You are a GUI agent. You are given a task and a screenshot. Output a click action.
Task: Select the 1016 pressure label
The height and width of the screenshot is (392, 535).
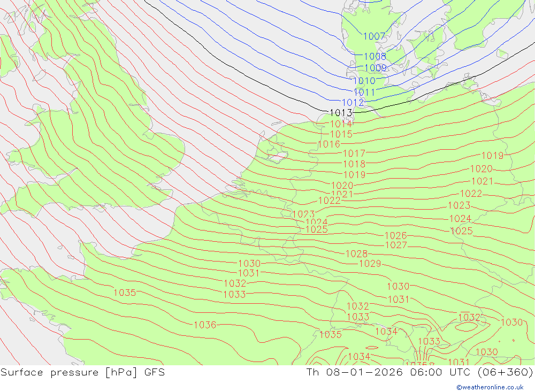tap(329, 144)
